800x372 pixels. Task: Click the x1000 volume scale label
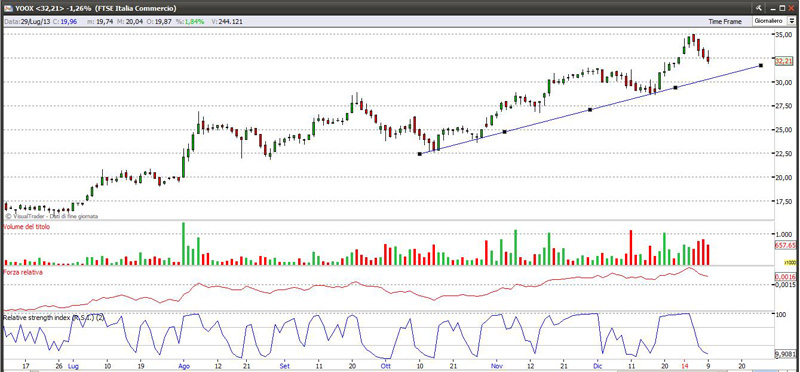click(791, 262)
